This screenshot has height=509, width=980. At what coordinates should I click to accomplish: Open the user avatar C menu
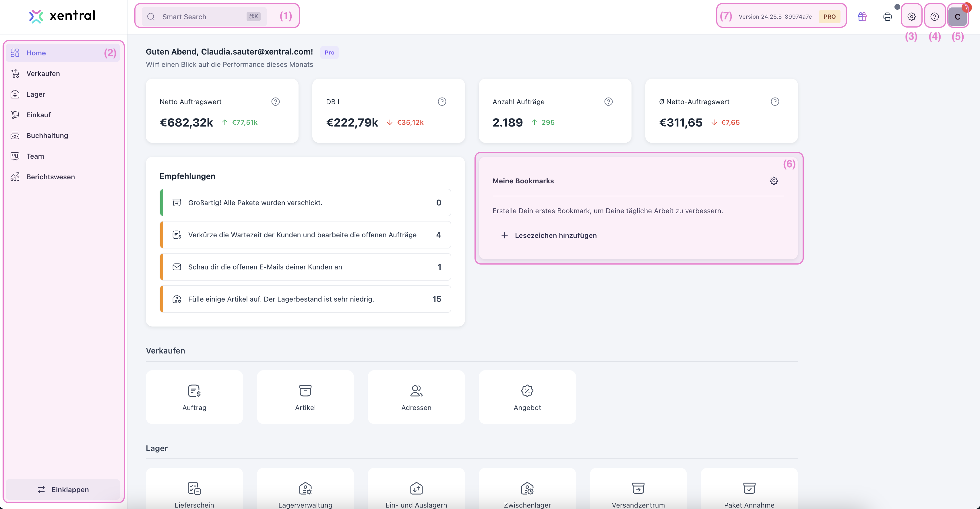point(957,16)
